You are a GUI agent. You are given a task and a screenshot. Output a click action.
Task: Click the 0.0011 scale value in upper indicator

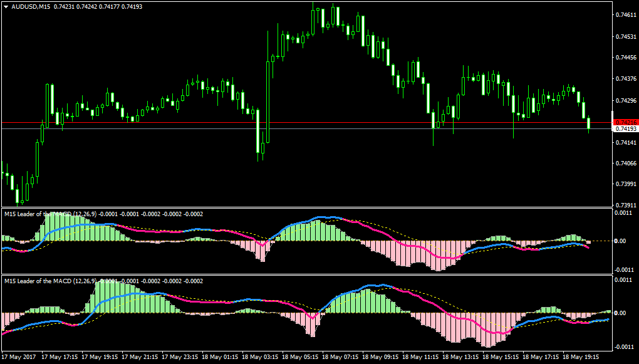pos(625,213)
